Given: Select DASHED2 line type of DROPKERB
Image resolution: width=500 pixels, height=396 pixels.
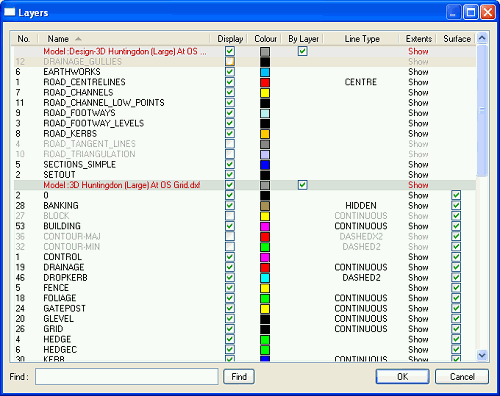Looking at the screenshot, I should point(361,278).
